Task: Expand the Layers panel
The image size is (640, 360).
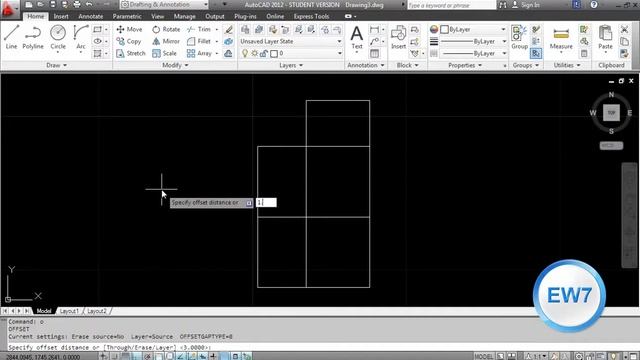Action: [x=291, y=65]
